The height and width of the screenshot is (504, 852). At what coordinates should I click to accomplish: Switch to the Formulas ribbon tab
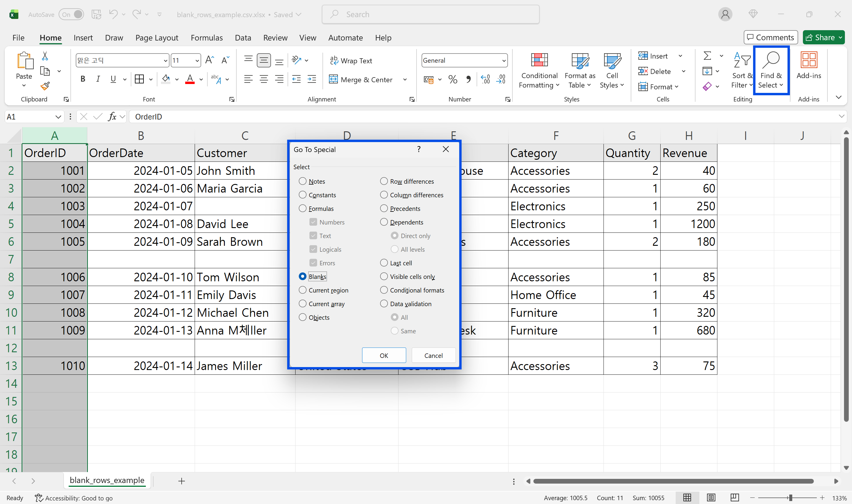pyautogui.click(x=206, y=38)
